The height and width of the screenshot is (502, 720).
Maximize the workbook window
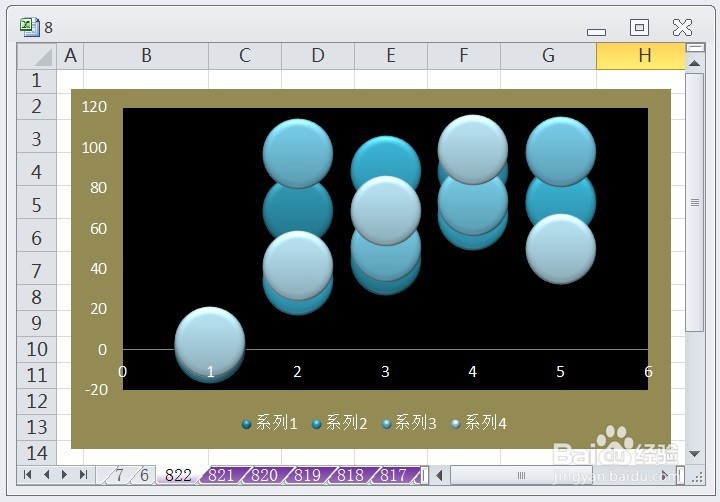(x=639, y=27)
